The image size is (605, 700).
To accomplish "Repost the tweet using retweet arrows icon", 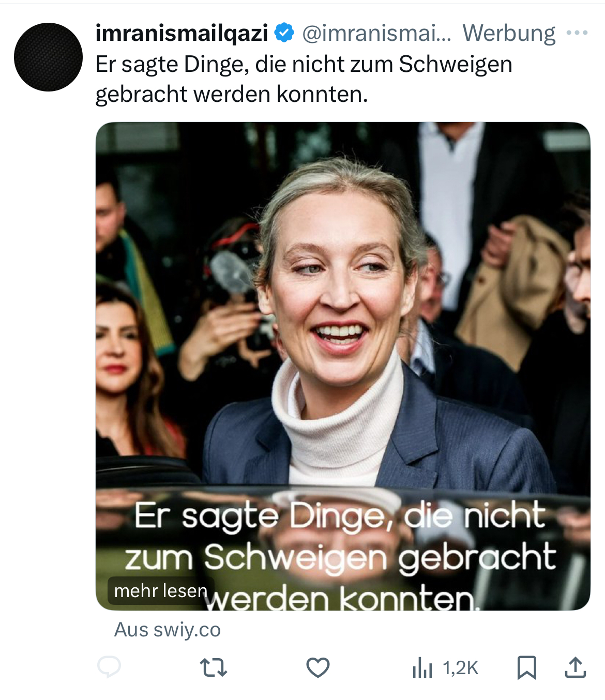I will click(x=214, y=667).
